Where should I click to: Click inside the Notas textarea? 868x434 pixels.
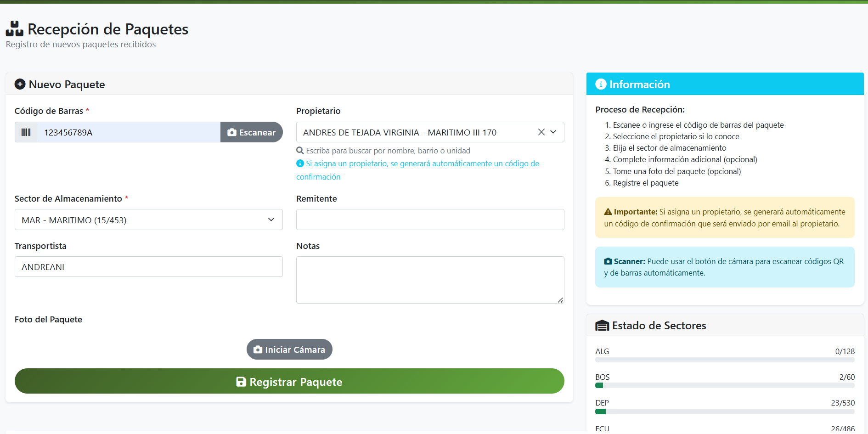430,280
